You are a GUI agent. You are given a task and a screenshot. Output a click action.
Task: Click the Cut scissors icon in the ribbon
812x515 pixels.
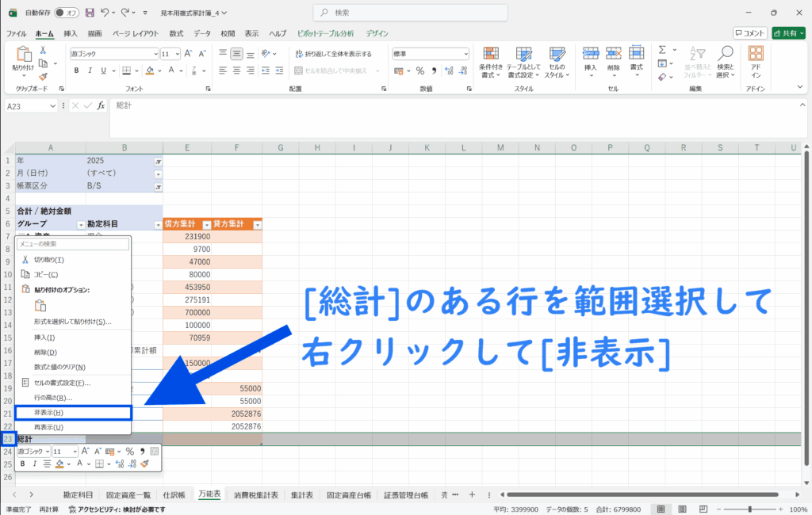(x=43, y=50)
